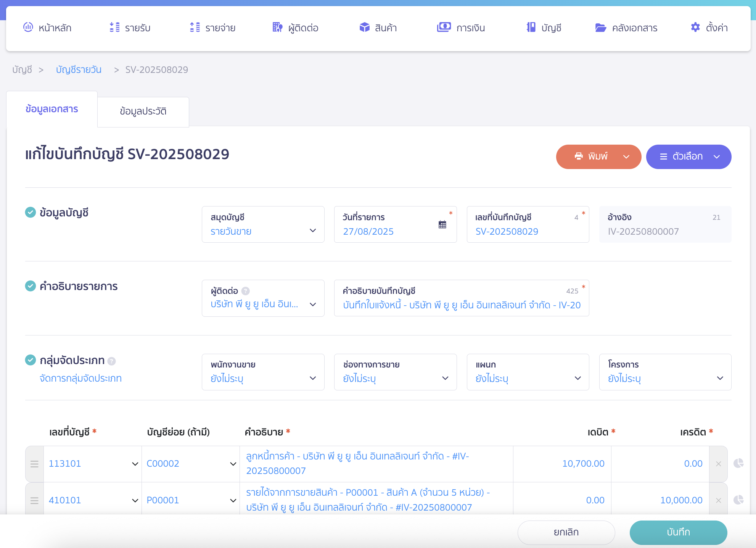Image resolution: width=756 pixels, height=548 pixels.
Task: Remove the 113101 row with X icon
Action: click(x=719, y=464)
